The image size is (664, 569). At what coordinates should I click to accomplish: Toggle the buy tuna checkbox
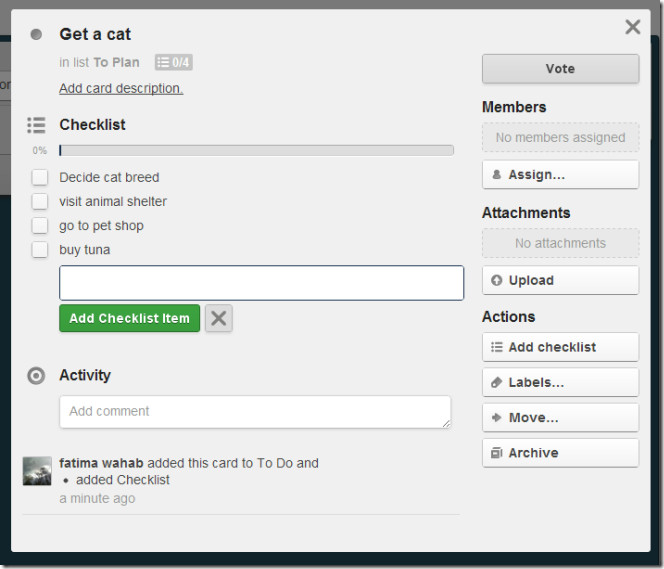coord(40,249)
